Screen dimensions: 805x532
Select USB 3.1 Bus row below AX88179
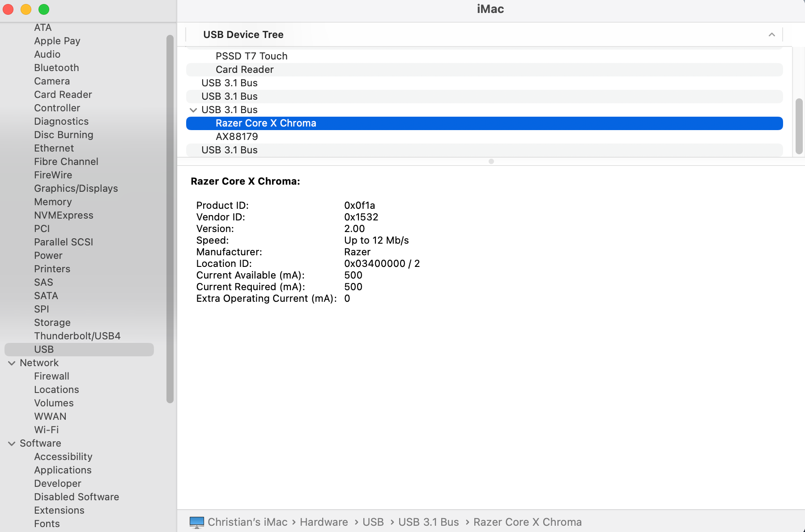click(x=484, y=150)
